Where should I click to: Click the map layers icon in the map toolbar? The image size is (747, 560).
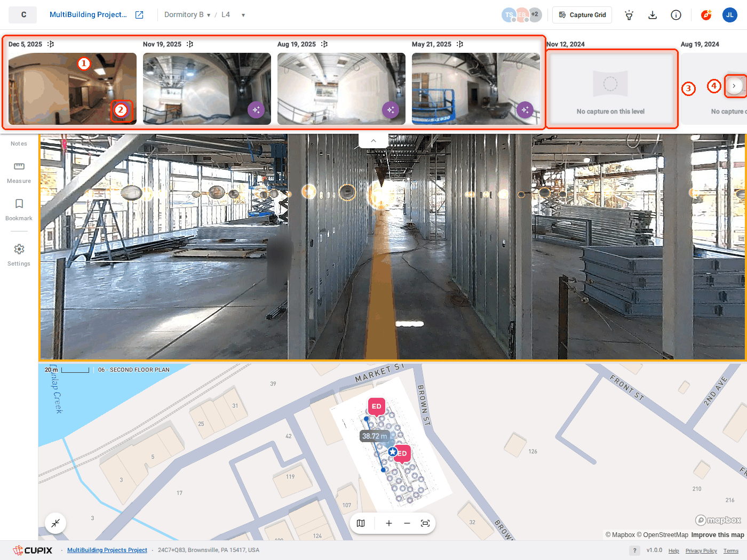point(361,523)
